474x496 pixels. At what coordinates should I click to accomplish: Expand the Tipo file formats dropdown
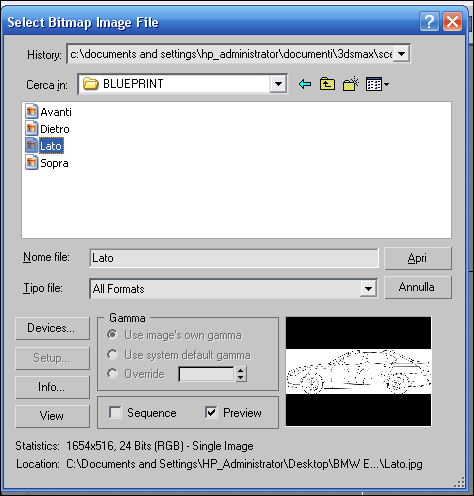pos(368,288)
